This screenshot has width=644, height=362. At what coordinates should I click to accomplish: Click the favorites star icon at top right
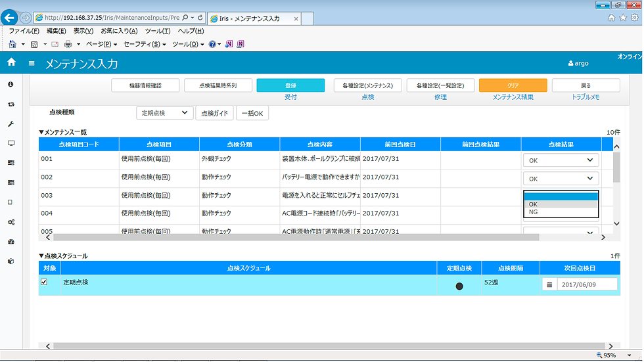coord(623,18)
